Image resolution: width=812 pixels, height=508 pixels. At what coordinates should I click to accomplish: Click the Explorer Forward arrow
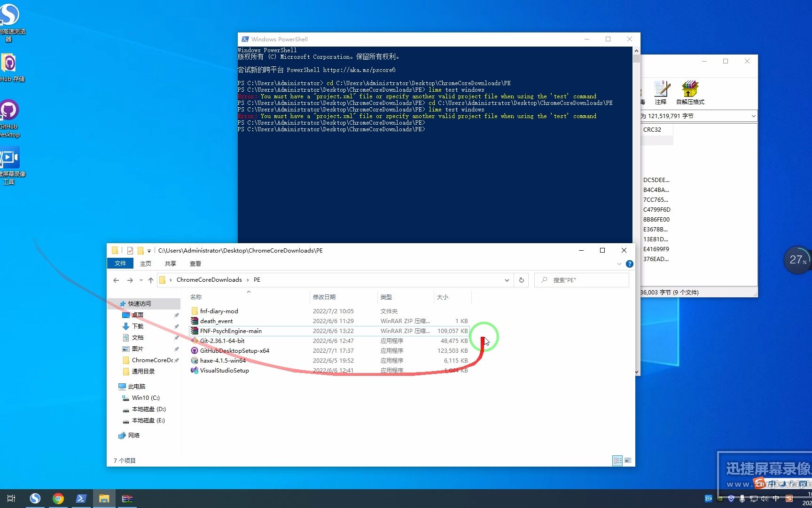point(130,280)
